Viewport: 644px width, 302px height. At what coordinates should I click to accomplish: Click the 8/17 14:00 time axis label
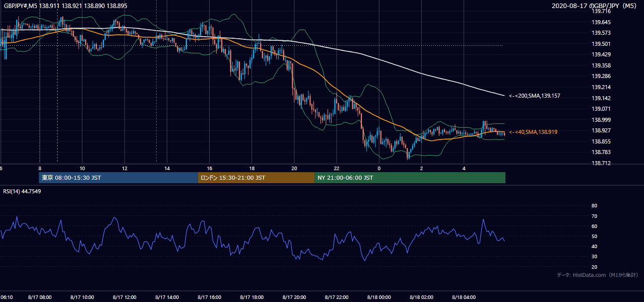[167, 297]
